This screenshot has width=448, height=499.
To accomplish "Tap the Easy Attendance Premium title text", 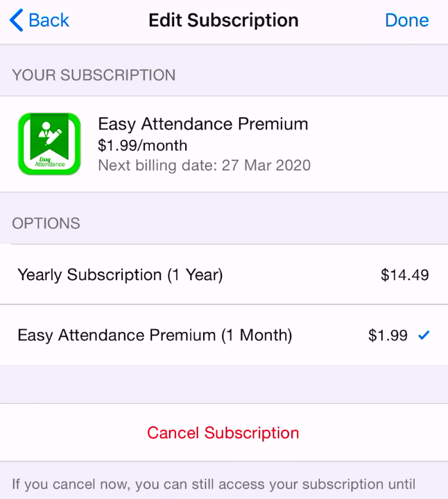I will tap(203, 124).
